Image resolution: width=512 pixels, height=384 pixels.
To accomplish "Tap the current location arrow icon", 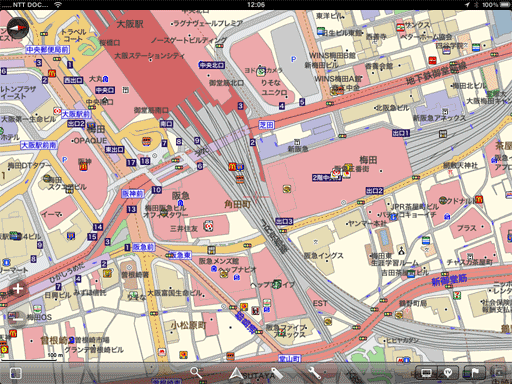I will pos(236,373).
